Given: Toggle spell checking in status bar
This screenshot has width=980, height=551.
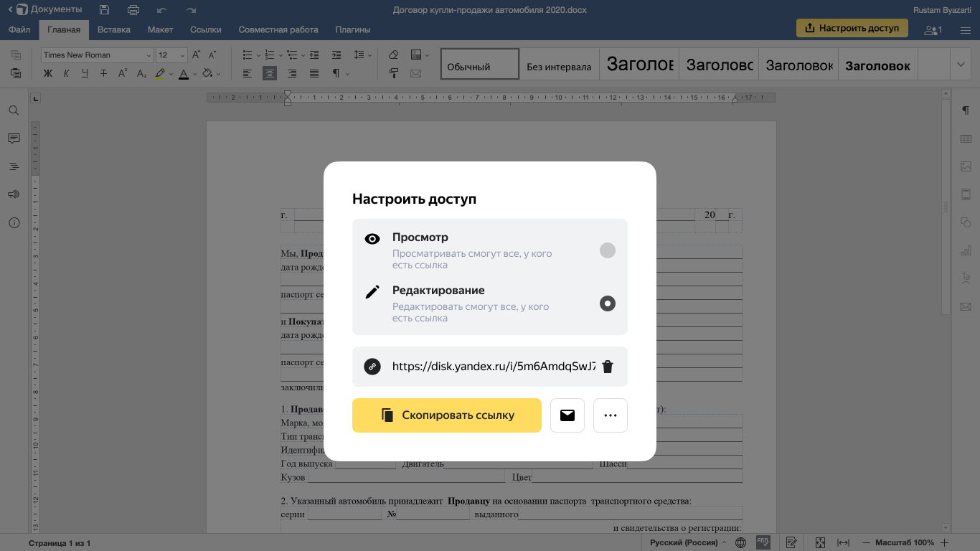Looking at the screenshot, I should [763, 542].
